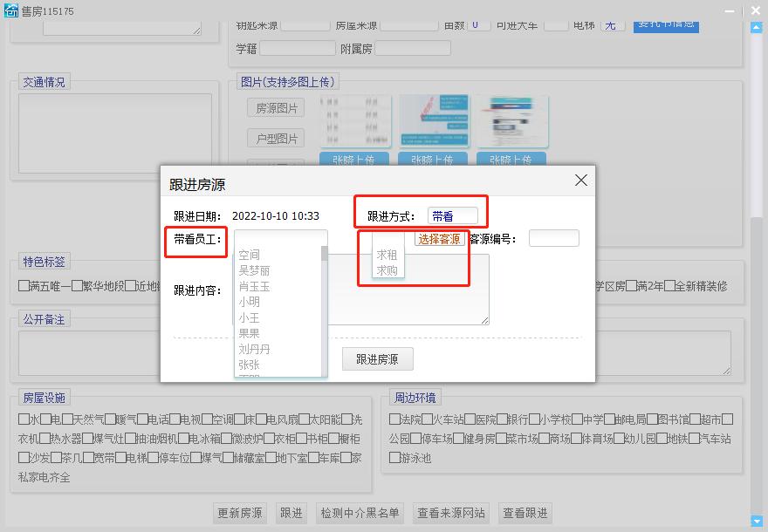Click the 更新房源 button at bottom
The height and width of the screenshot is (532, 768).
[240, 513]
